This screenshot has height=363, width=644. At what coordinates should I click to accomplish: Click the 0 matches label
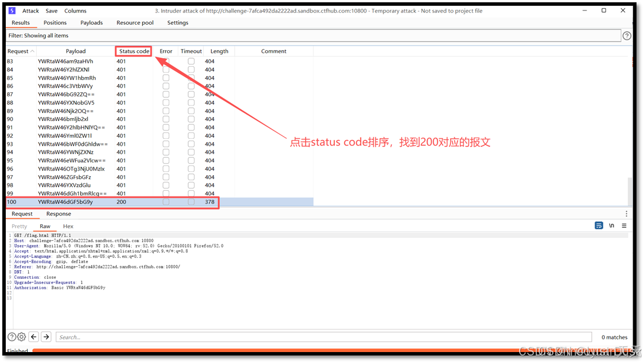tap(615, 337)
